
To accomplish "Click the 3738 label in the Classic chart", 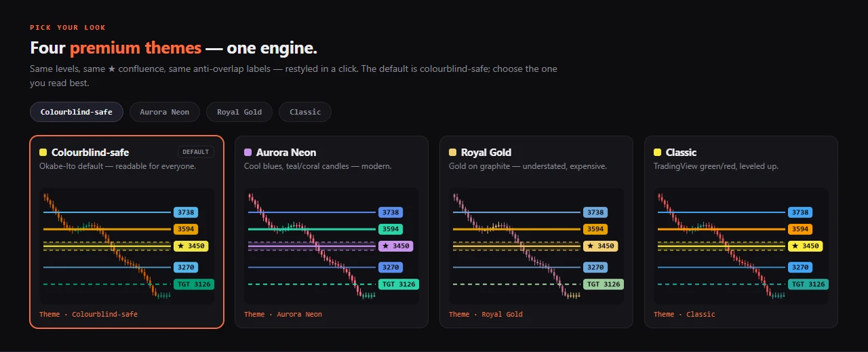I will [x=800, y=212].
